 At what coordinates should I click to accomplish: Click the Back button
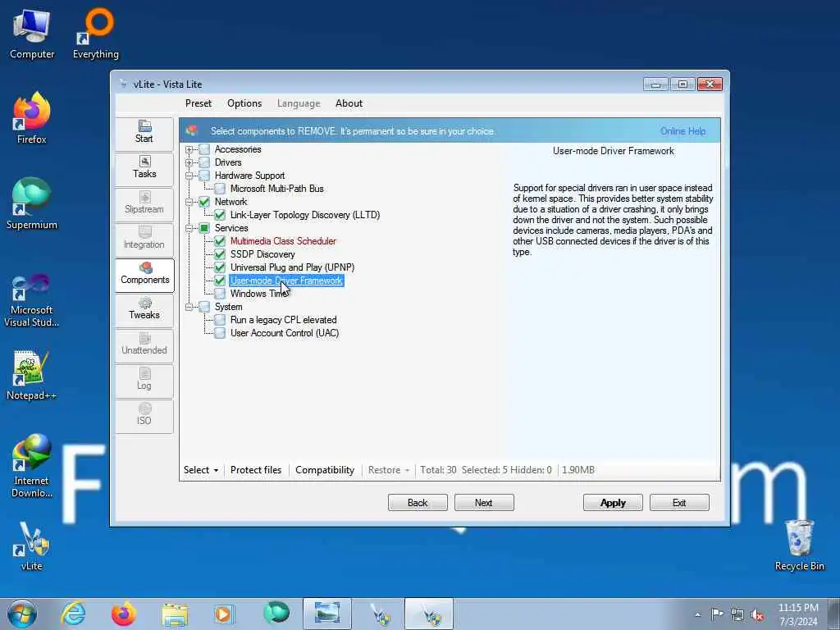pos(418,503)
